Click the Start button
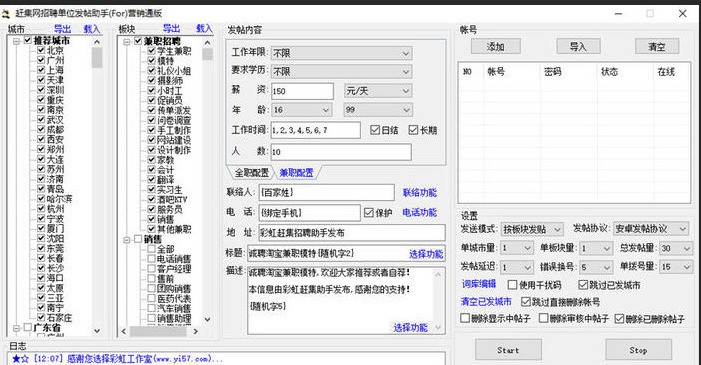This screenshot has width=701, height=365. pos(508,350)
